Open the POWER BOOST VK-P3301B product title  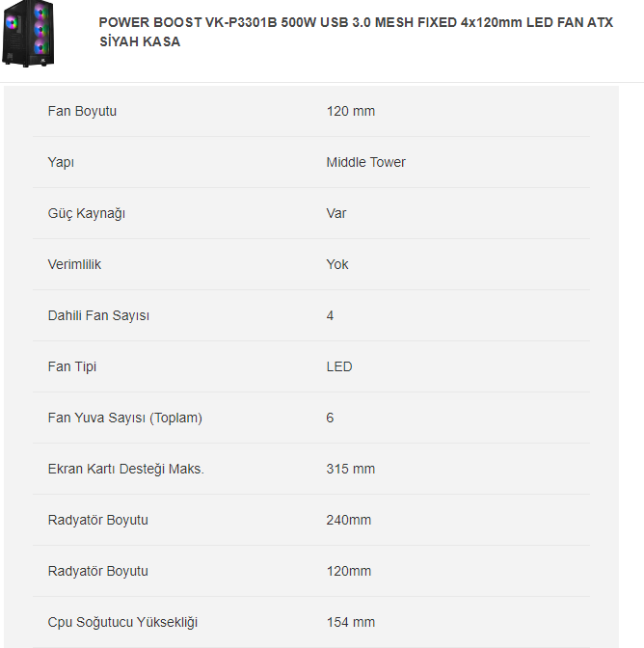(x=356, y=32)
